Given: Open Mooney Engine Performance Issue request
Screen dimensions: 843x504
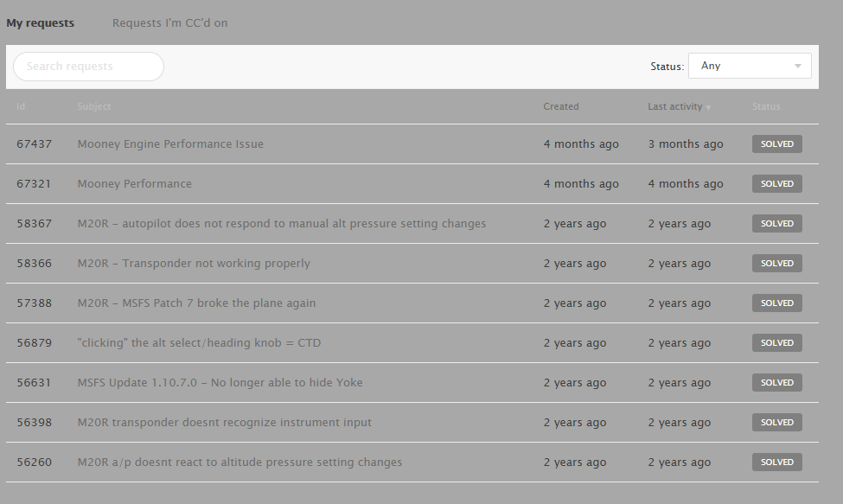Looking at the screenshot, I should 170,144.
